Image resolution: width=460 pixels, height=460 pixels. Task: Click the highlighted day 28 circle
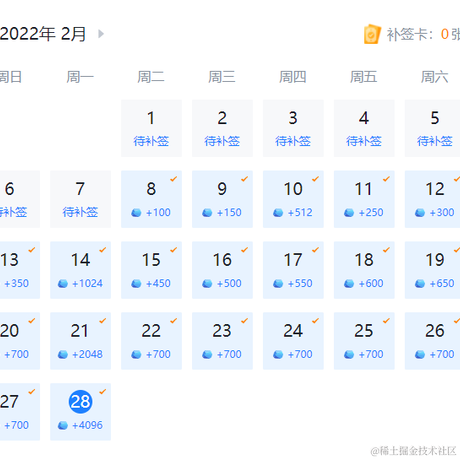tap(80, 402)
